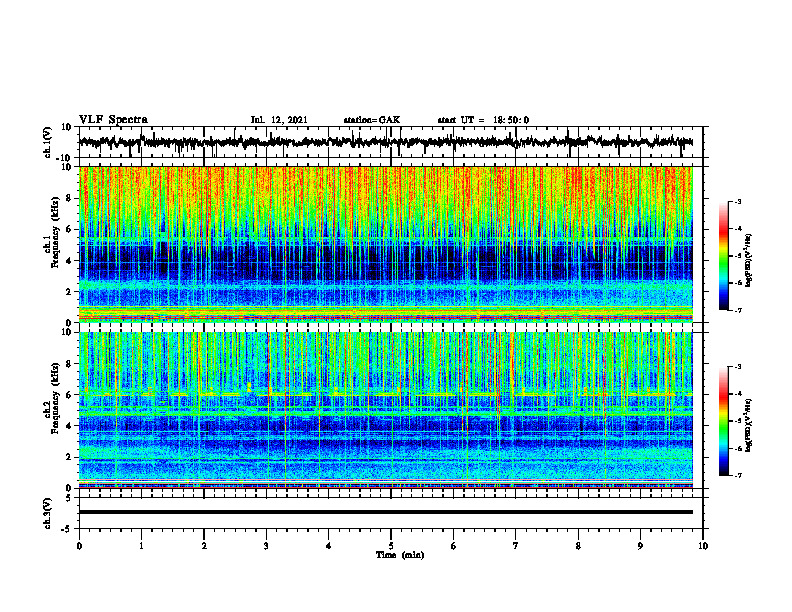Click time axis tick label "6"
Viewport: 792px width, 612px height.
click(454, 546)
